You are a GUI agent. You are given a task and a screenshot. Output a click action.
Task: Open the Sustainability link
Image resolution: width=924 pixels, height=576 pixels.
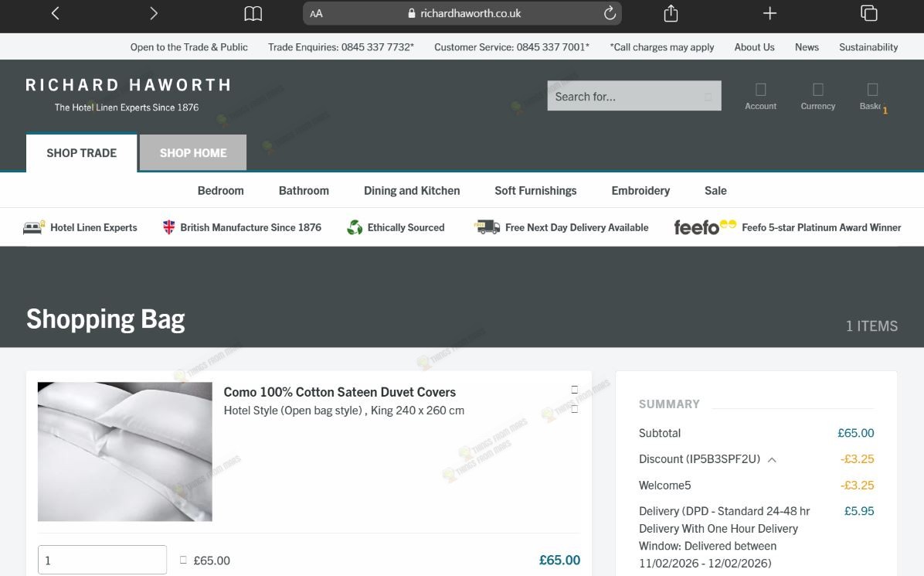point(868,47)
